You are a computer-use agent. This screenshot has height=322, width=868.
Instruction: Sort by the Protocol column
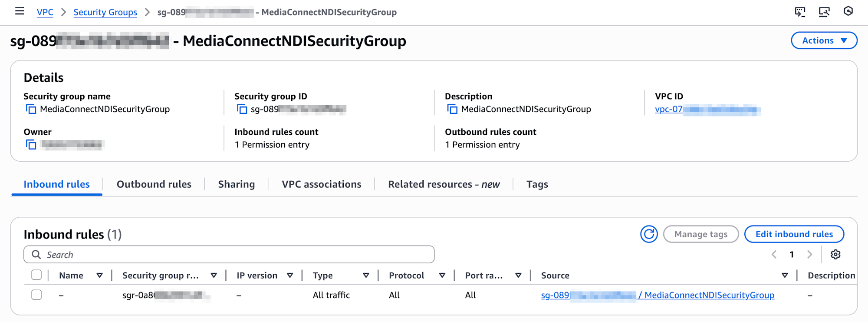click(442, 276)
